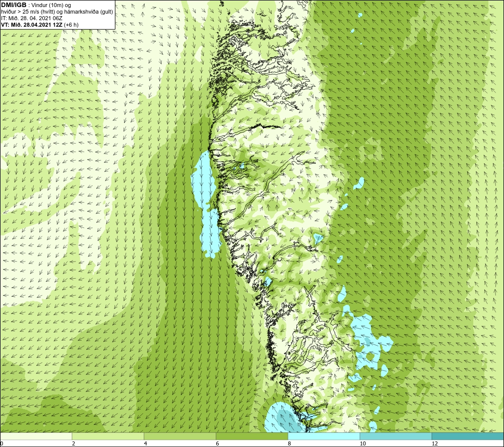The image size is (504, 447).
Task: Click the '(+6 h)' forecast offset text
Action: click(x=72, y=24)
